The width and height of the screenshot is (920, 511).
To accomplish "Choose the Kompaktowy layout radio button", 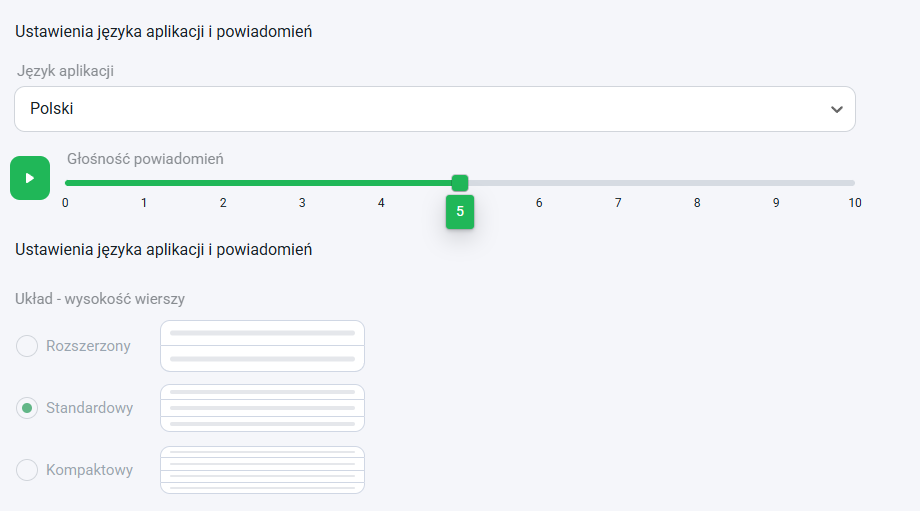I will [x=27, y=470].
